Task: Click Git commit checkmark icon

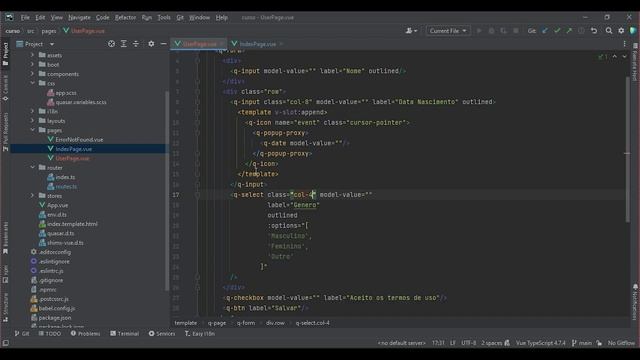Action: click(x=557, y=31)
